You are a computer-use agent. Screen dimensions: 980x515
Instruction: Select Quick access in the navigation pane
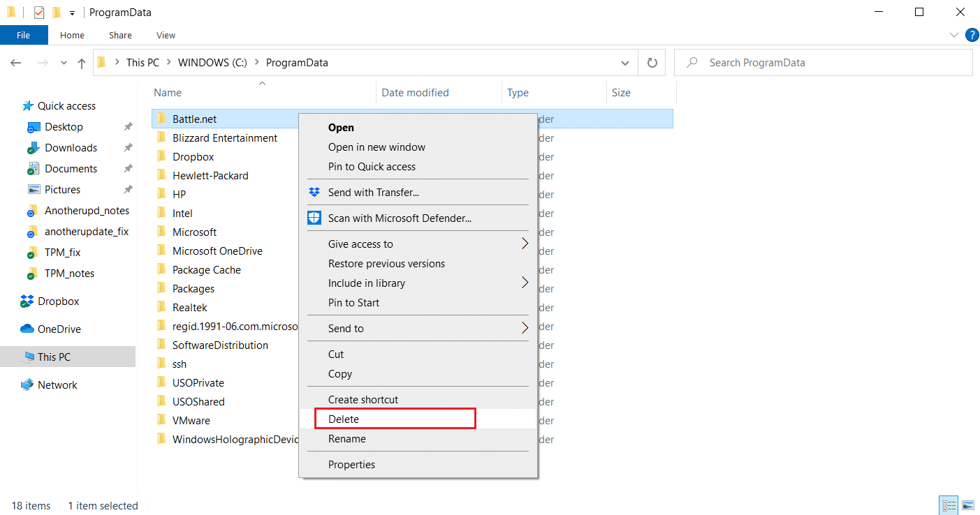tap(67, 106)
